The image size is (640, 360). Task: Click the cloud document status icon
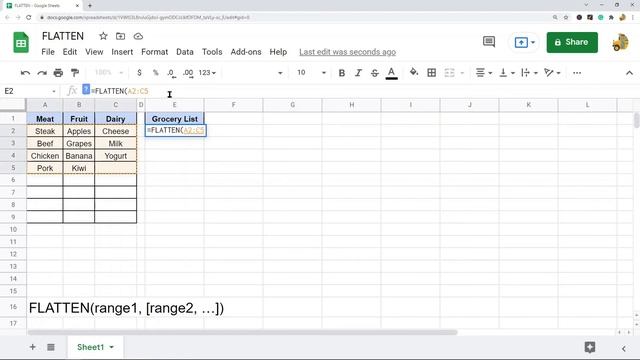[x=138, y=36]
